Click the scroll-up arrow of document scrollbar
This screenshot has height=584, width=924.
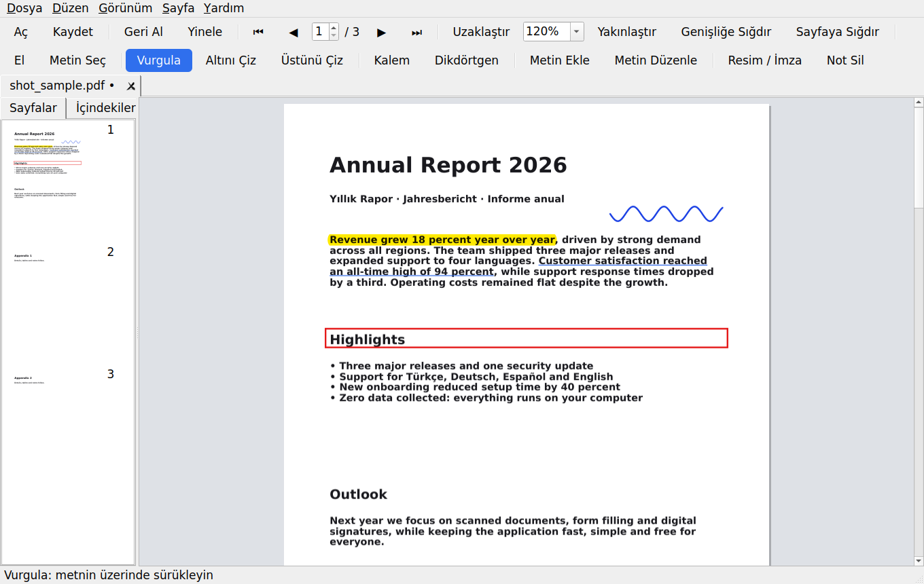coord(919,103)
